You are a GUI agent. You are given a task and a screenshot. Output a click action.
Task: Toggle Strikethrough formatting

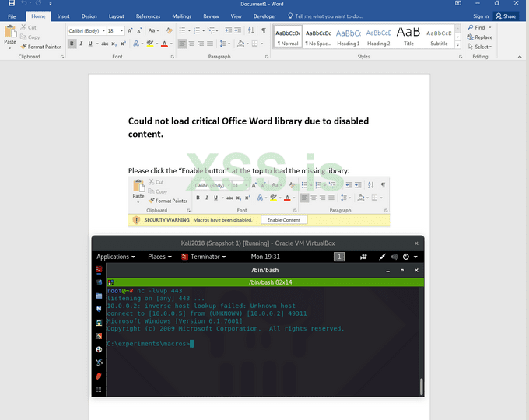coord(105,44)
